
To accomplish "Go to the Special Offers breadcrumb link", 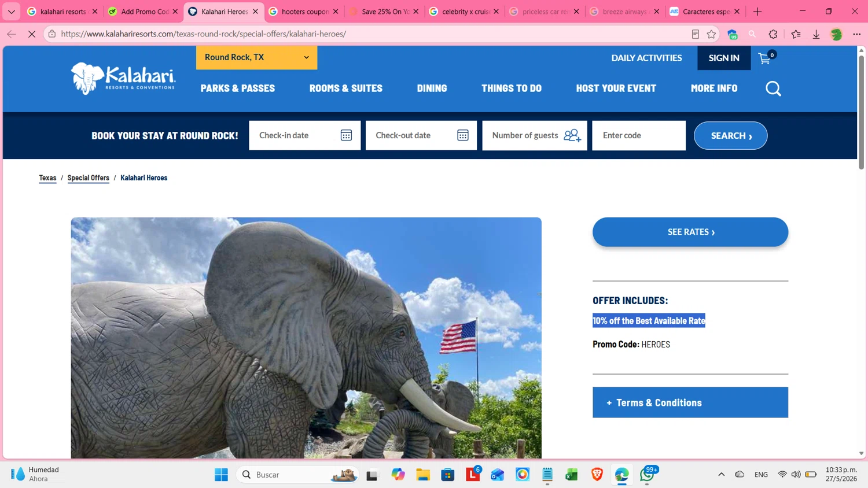I will point(88,178).
